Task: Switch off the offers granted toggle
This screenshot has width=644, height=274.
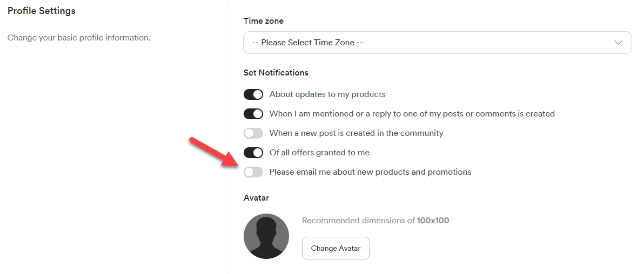Action: [253, 153]
